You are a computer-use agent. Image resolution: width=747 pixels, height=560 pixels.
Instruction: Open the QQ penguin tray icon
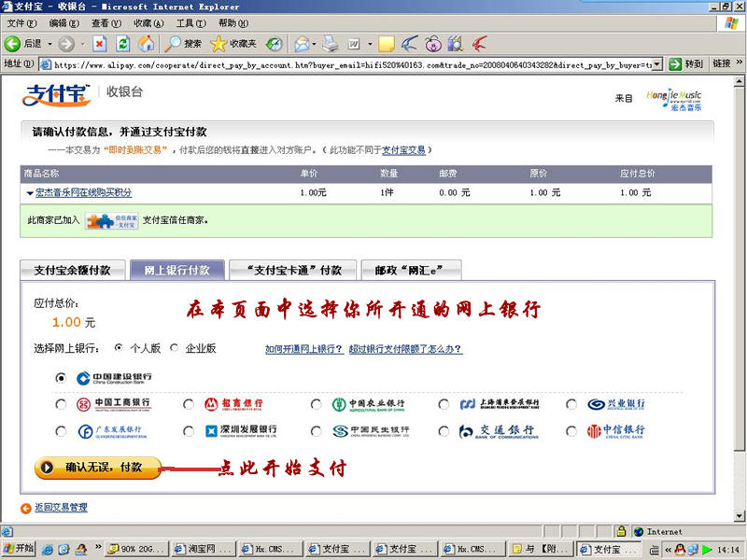pos(681,549)
